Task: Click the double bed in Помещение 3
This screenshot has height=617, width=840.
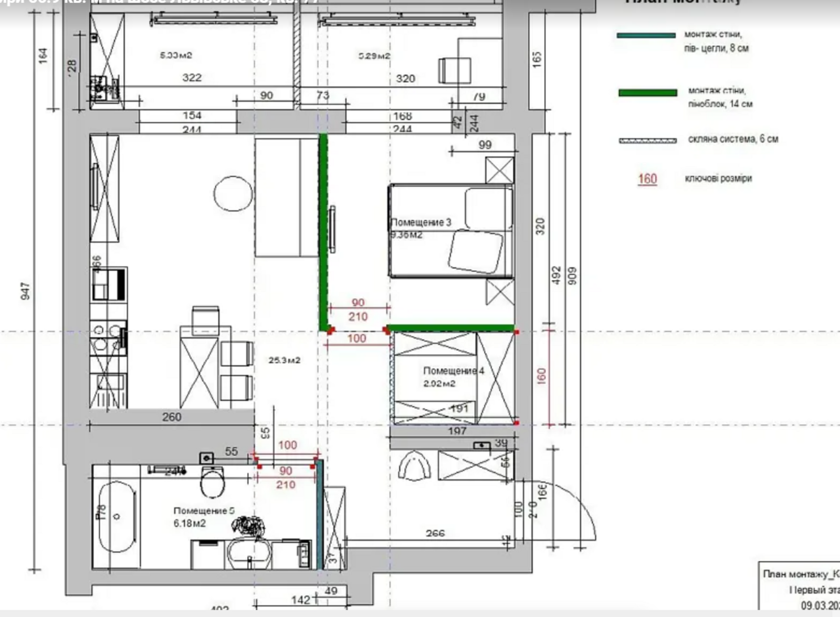Action: (x=451, y=230)
